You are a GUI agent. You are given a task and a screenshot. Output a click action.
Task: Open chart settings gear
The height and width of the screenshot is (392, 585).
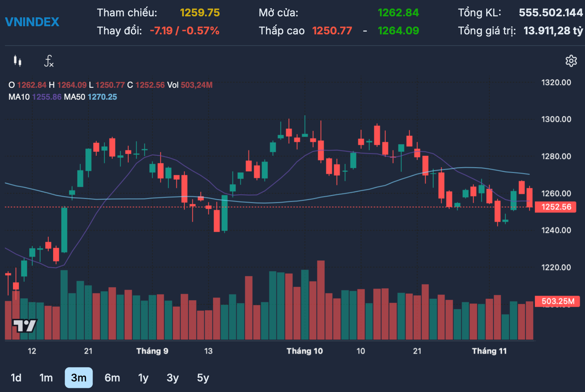click(571, 61)
